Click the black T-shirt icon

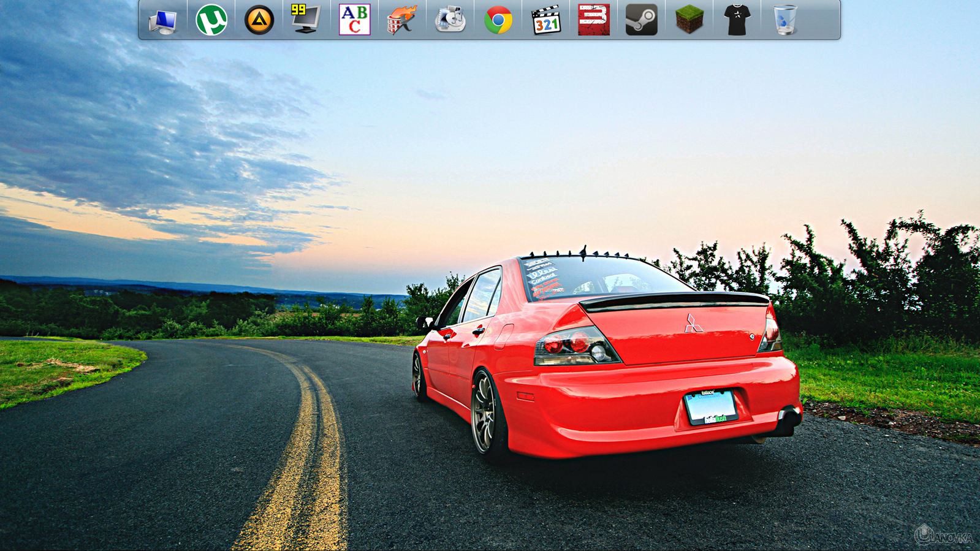pos(737,20)
